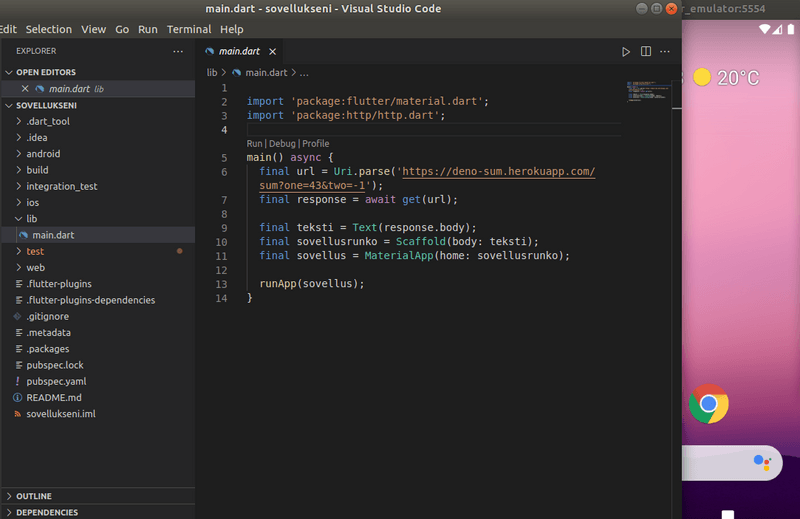The image size is (800, 519).
Task: Expand the android folder
Action: point(42,154)
